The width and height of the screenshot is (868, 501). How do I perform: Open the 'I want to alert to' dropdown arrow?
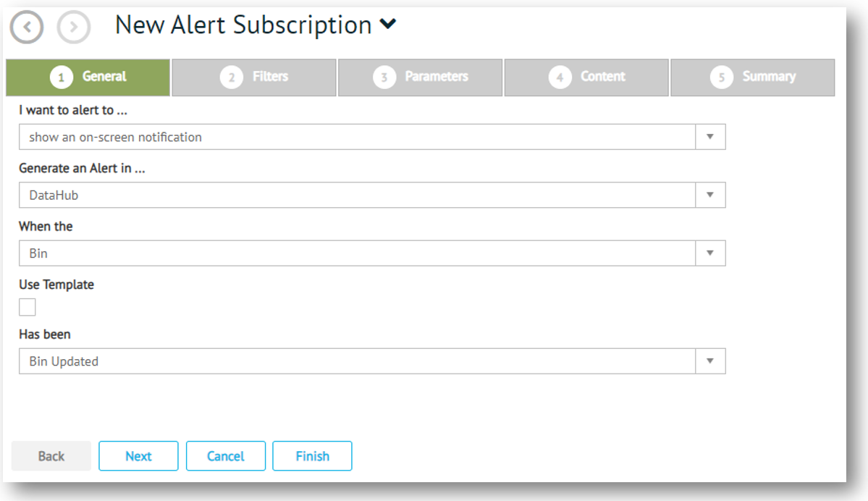(710, 137)
